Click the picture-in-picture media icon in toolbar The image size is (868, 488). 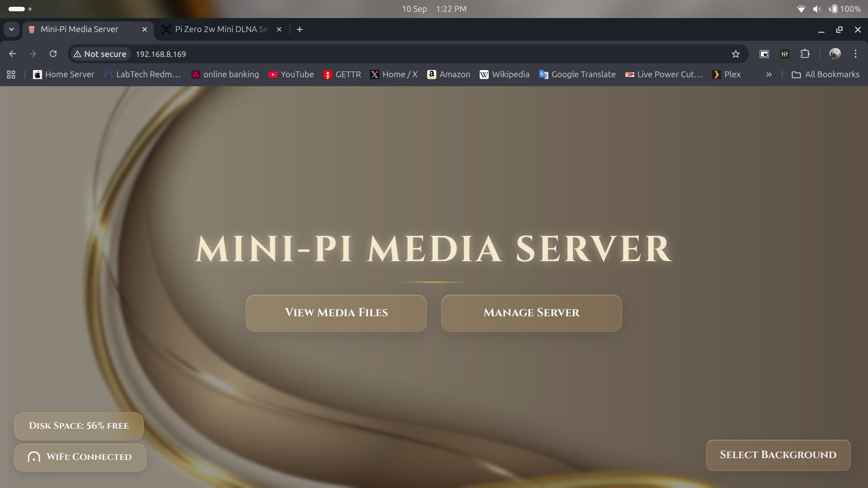coord(764,54)
